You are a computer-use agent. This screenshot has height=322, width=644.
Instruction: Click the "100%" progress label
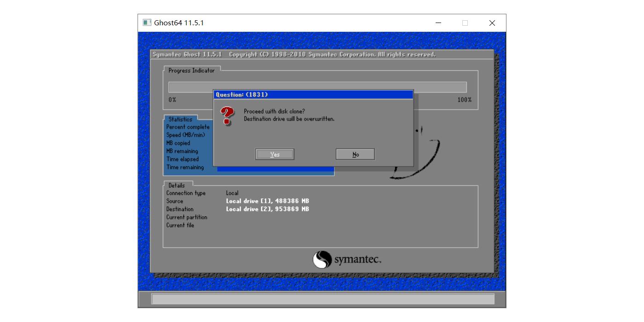click(x=465, y=100)
